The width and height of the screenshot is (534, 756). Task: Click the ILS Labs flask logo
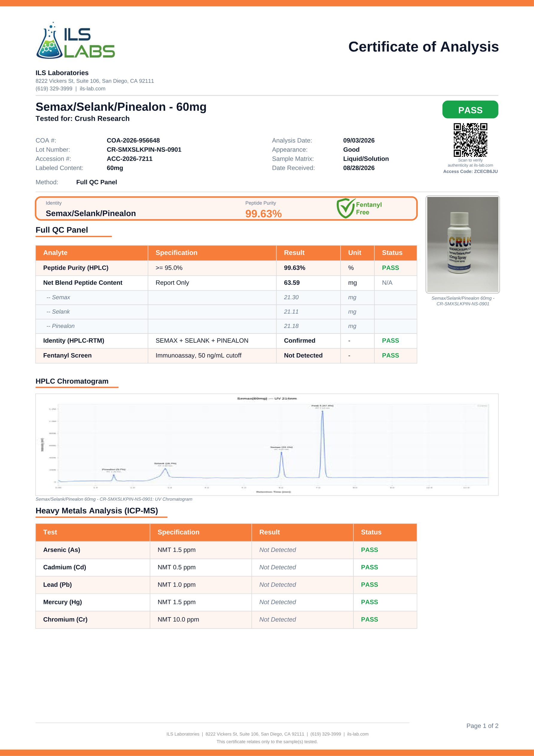pos(76,40)
